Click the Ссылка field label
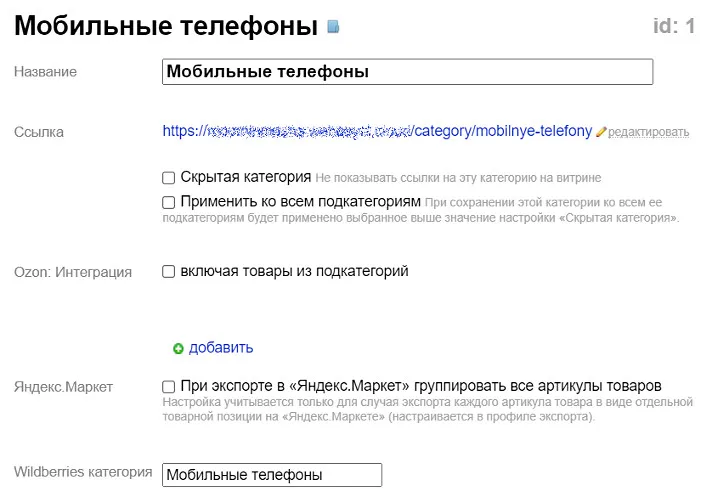The height and width of the screenshot is (491, 712). click(x=40, y=132)
